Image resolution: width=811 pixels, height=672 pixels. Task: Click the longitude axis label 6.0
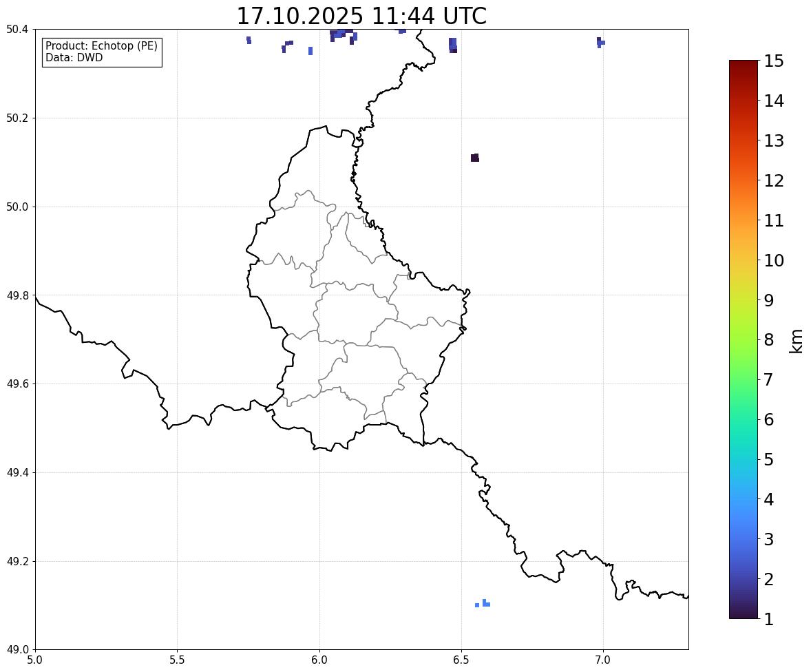pyautogui.click(x=319, y=660)
